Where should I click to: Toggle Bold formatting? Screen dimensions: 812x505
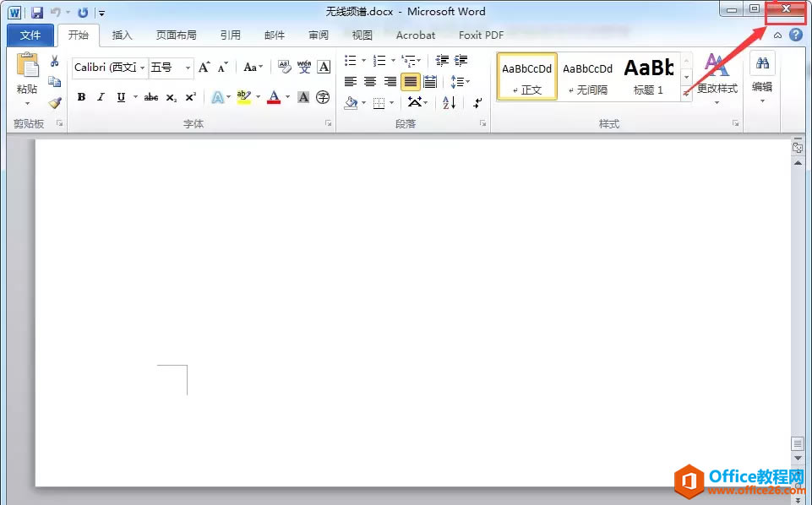coord(81,97)
